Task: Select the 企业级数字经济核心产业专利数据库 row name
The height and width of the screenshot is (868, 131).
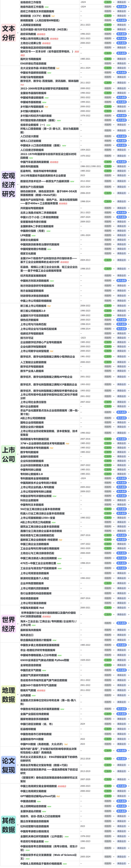Action: pyautogui.click(x=41, y=342)
